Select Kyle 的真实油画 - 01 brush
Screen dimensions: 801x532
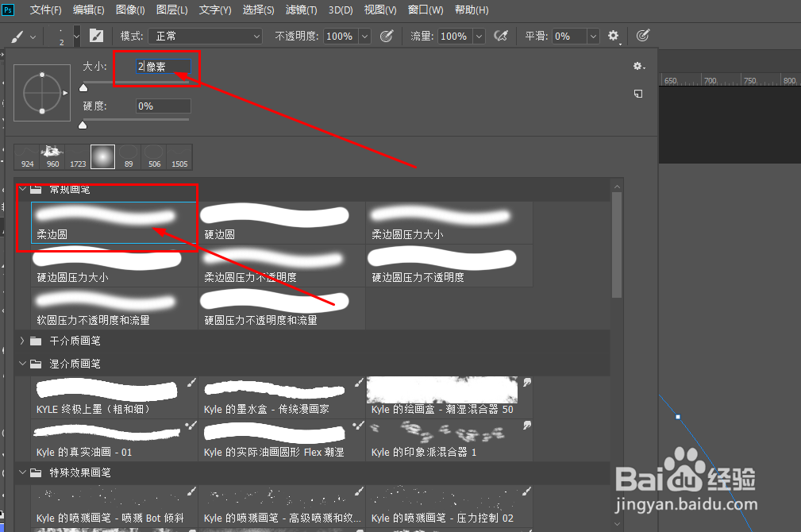click(114, 441)
